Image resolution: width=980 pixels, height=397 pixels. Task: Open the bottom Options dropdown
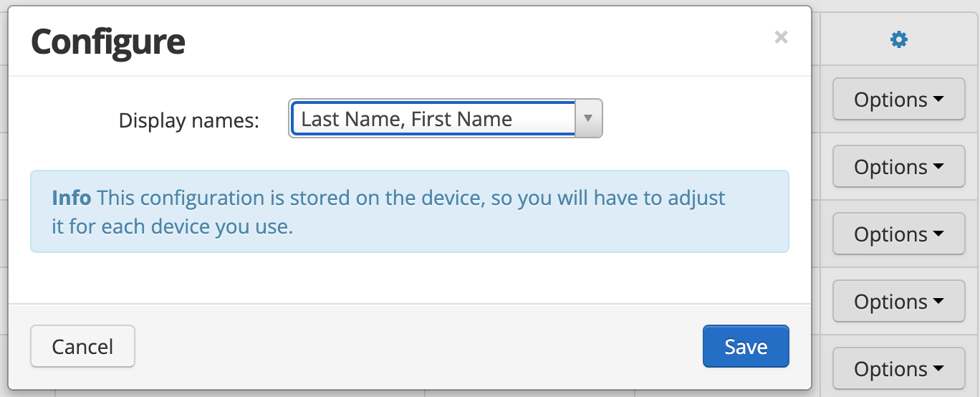coord(898,369)
